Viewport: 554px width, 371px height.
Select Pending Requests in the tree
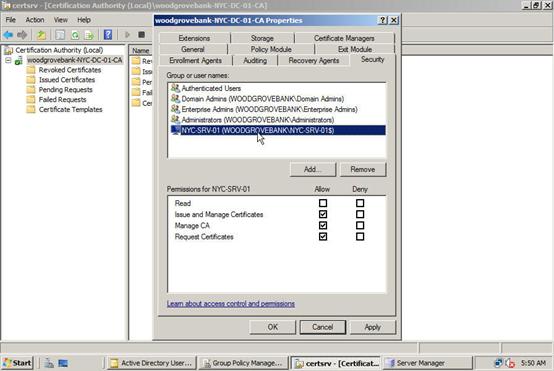[65, 90]
